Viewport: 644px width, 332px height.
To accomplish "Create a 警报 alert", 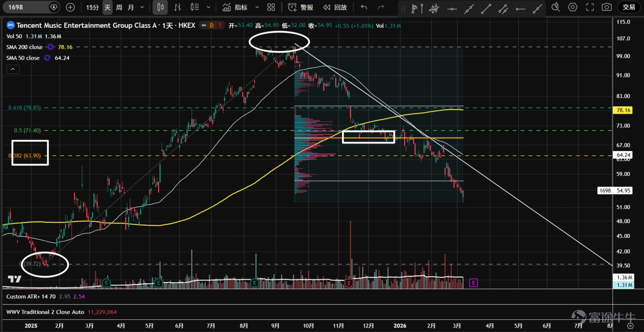I will click(x=301, y=7).
